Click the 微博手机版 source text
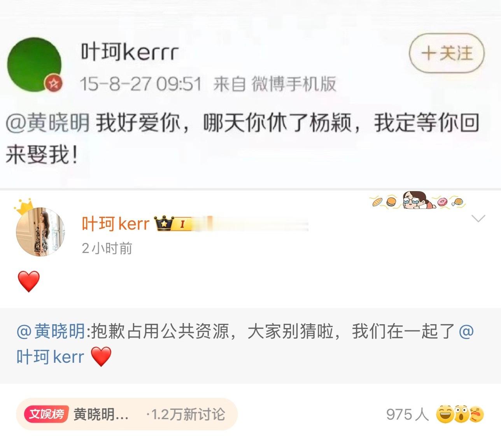Image resolution: width=501 pixels, height=448 pixels. (x=294, y=84)
